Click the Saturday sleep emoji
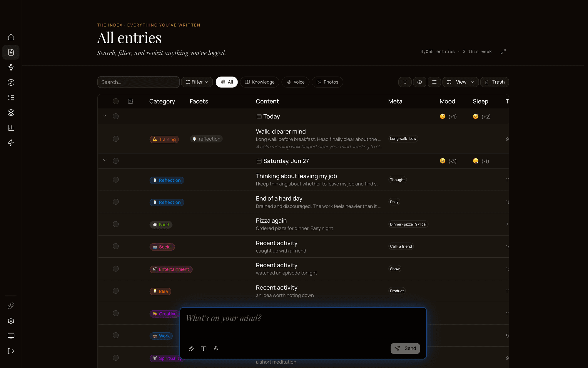Image resolution: width=588 pixels, height=368 pixels. [476, 161]
